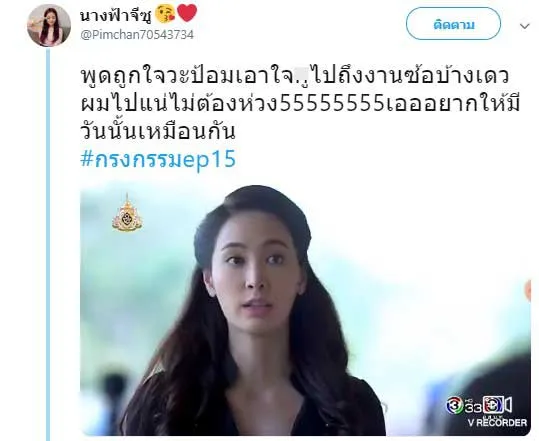Click the royal emblem watermark on the image
The width and height of the screenshot is (539, 441).
(x=127, y=213)
